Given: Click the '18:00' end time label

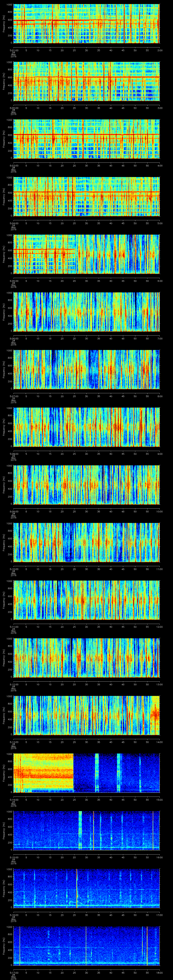Looking at the screenshot, I should tap(159, 972).
